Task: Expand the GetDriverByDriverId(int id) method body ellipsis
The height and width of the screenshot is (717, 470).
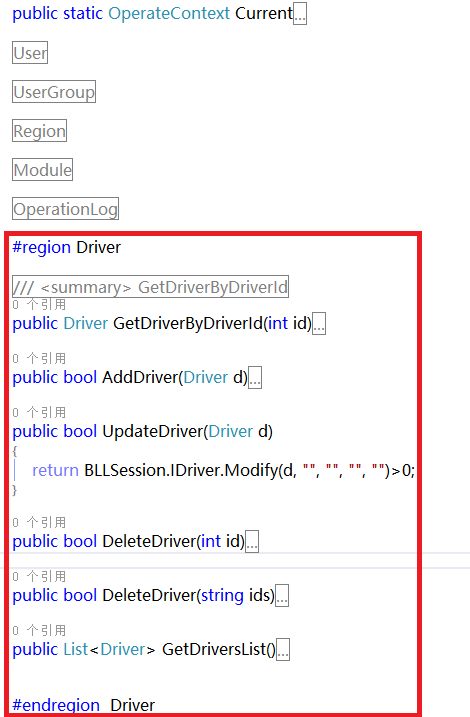Action: point(319,324)
